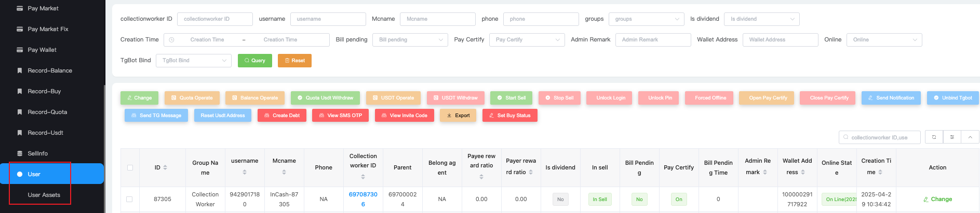Screen dimensions: 980x213
Task: Click the collection worker ID link 697087306
Action: pyautogui.click(x=363, y=199)
